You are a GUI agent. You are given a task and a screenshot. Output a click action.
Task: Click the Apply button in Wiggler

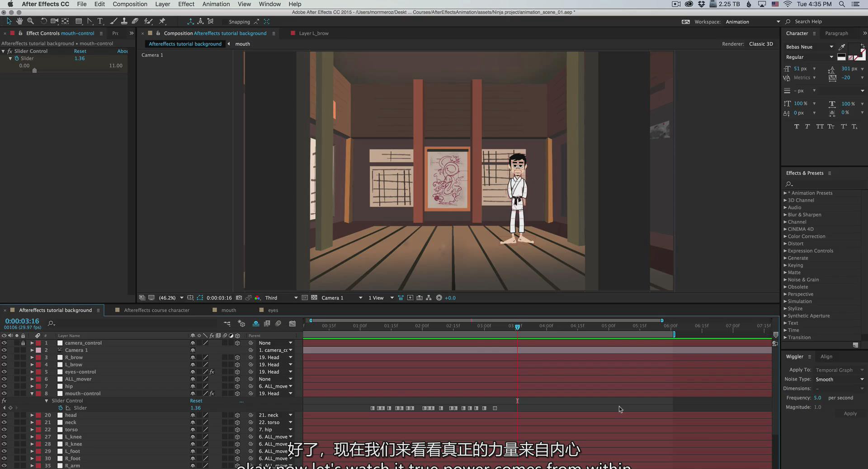pos(850,413)
